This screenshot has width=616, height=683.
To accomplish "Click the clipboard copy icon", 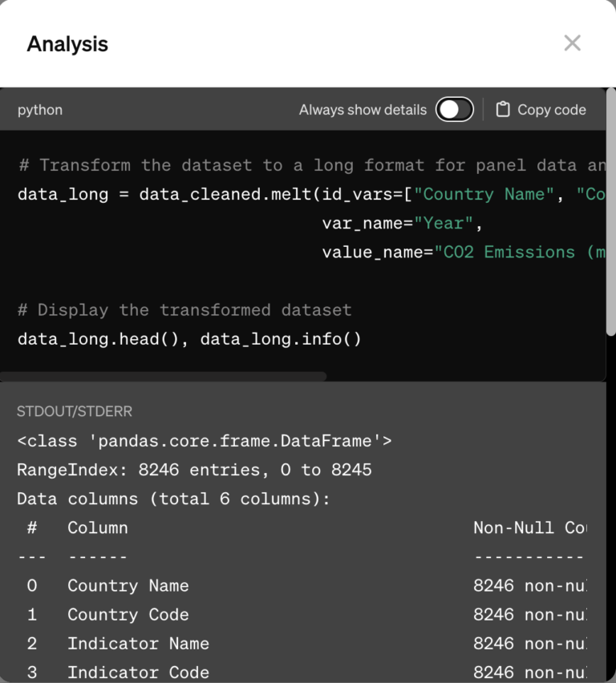I will tap(503, 110).
